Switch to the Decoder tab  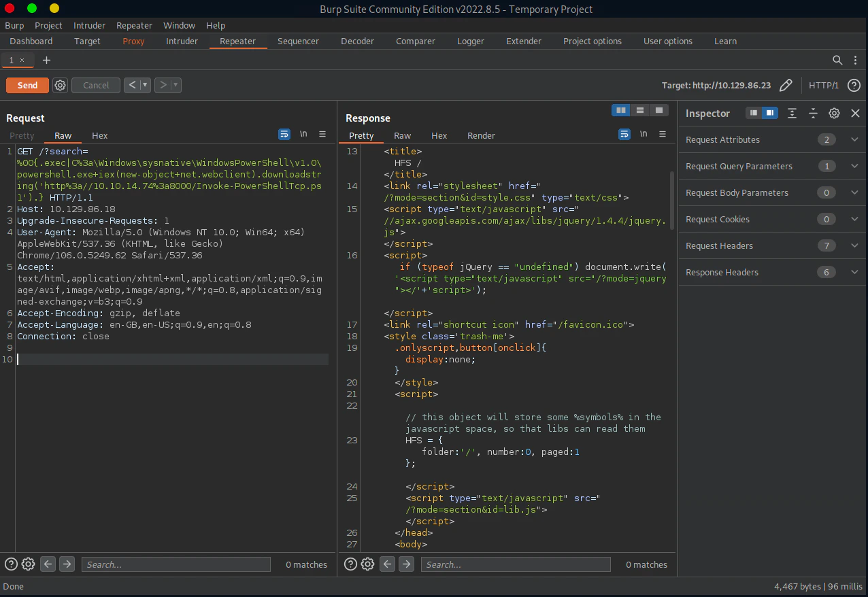click(357, 41)
